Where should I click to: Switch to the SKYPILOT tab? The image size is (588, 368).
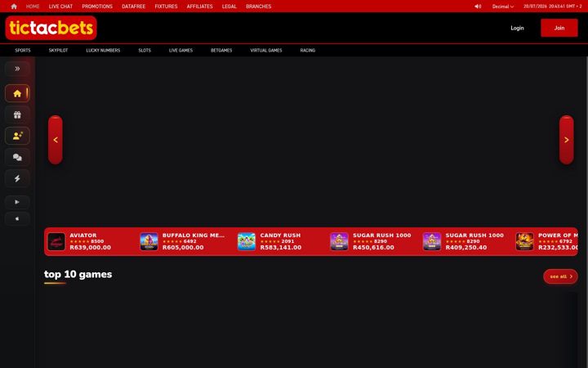pyautogui.click(x=58, y=51)
